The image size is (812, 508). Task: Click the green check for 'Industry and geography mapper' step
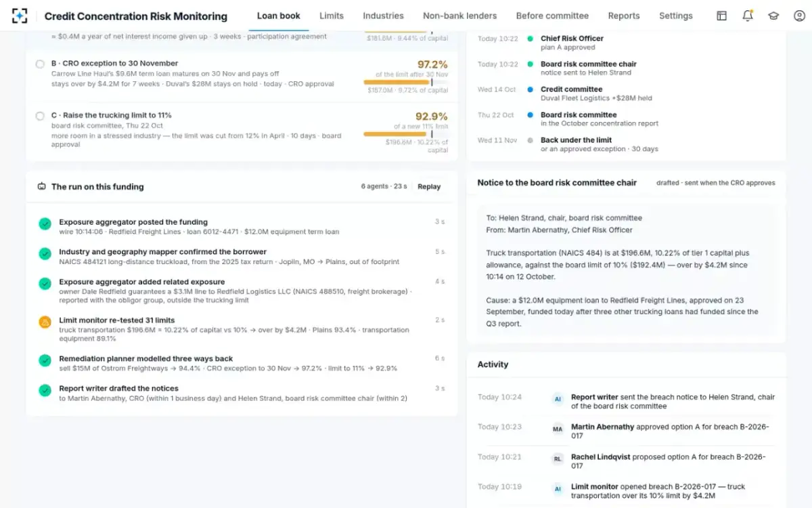[x=45, y=254]
